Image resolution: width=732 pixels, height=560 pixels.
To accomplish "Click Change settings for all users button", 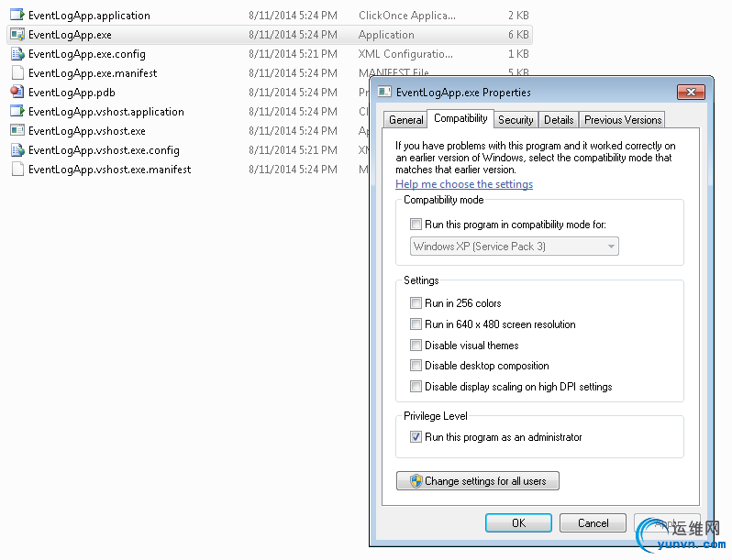I will pos(478,481).
